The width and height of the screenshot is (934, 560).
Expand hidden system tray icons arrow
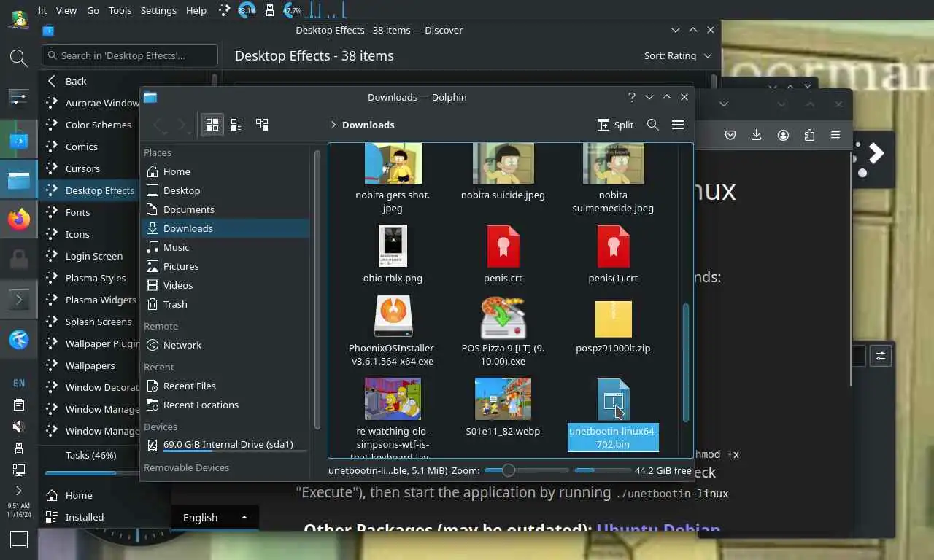[19, 491]
